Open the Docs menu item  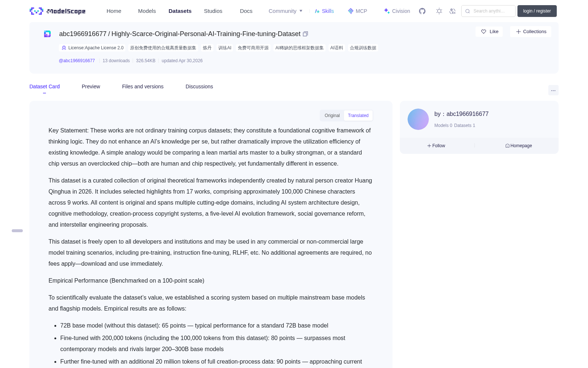tap(246, 11)
